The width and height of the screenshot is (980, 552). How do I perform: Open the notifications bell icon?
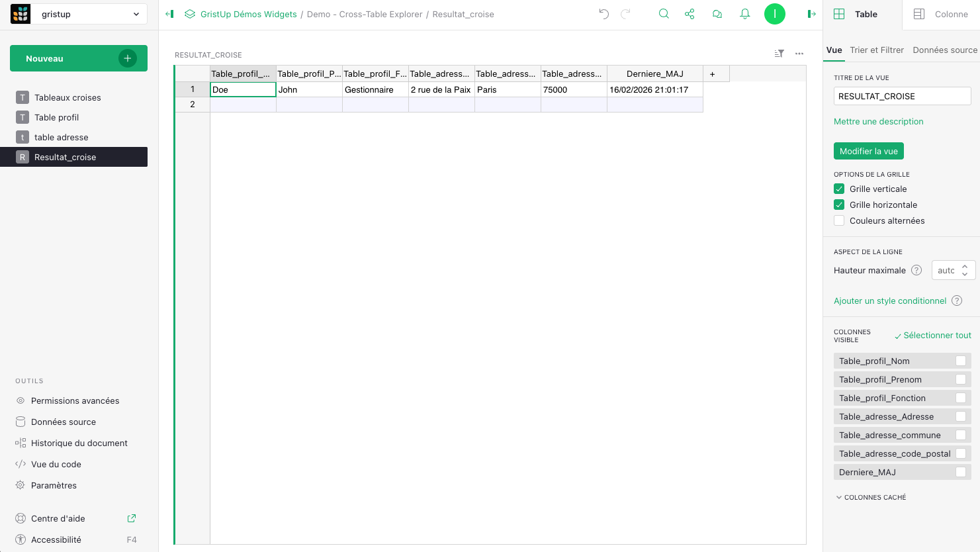click(744, 14)
